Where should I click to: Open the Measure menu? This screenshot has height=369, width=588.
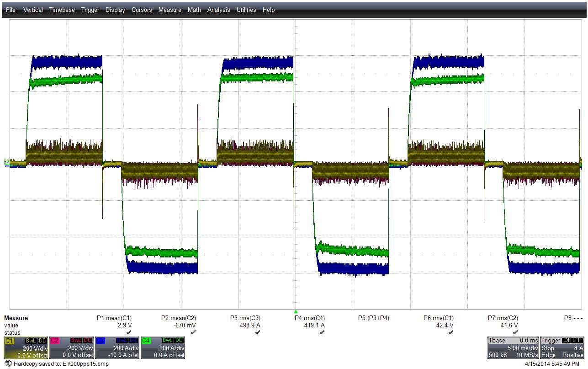pyautogui.click(x=170, y=10)
